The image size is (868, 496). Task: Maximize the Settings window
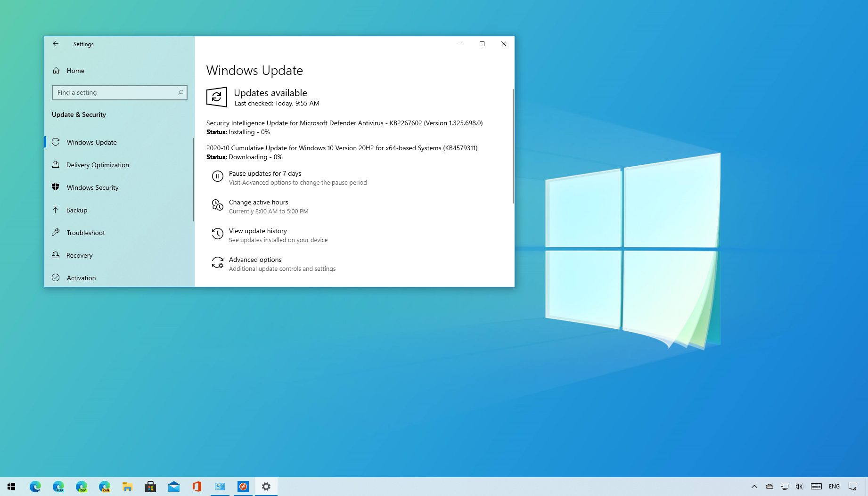coord(482,44)
